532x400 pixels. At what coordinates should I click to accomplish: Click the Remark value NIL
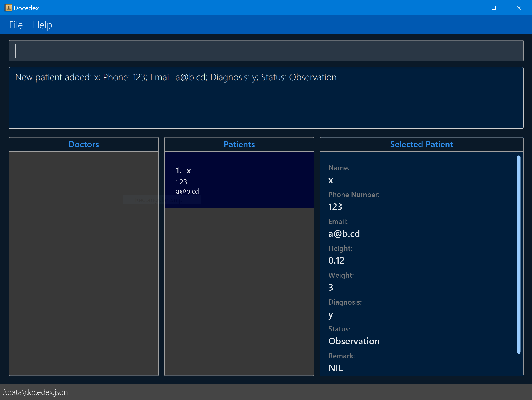[x=336, y=368]
